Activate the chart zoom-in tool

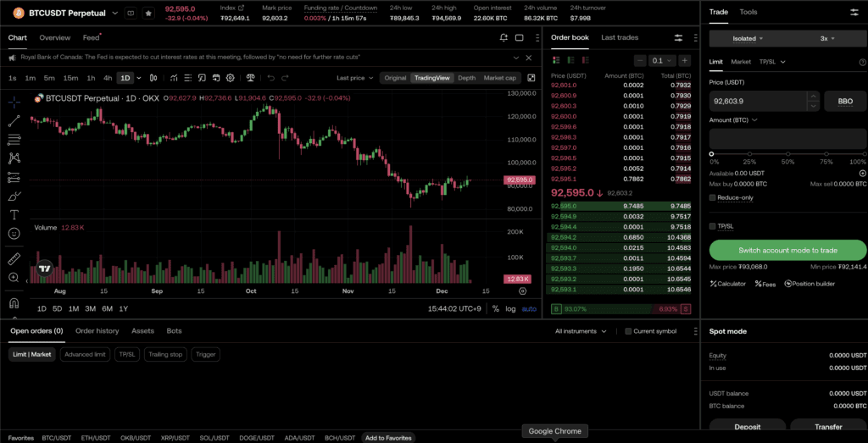click(x=14, y=278)
